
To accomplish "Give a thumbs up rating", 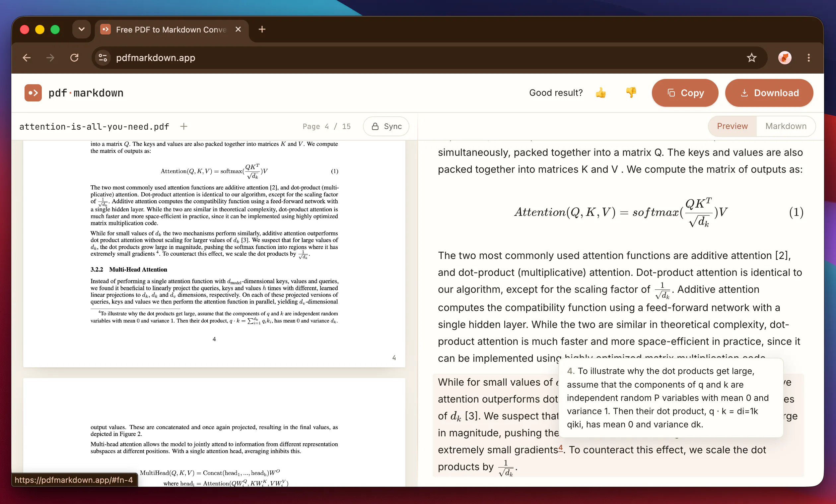I will [600, 93].
